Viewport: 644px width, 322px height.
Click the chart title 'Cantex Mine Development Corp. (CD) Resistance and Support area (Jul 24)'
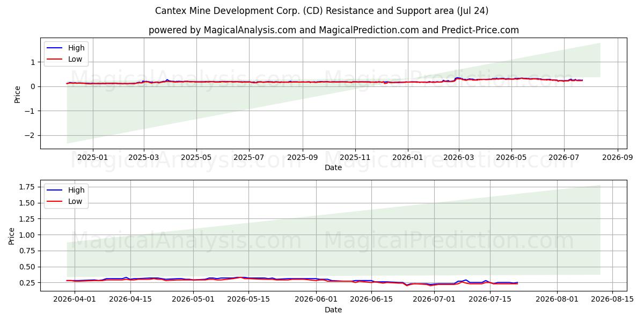point(322,11)
